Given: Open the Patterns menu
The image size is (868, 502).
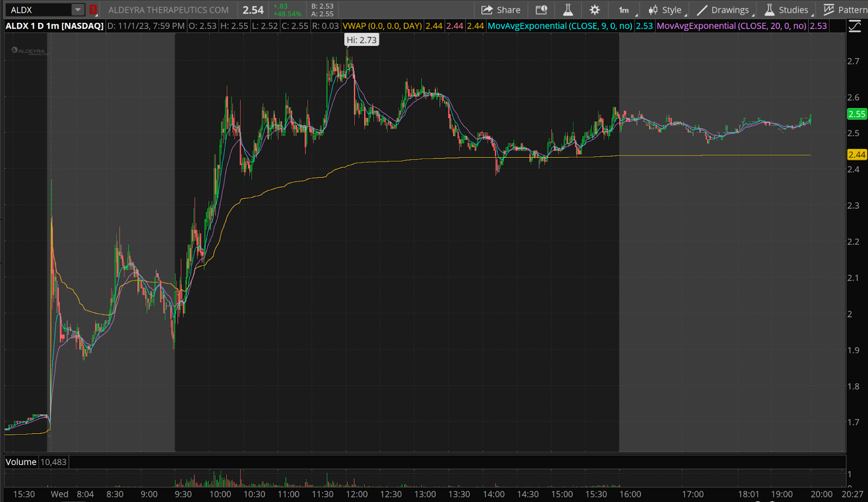Looking at the screenshot, I should 845,10.
